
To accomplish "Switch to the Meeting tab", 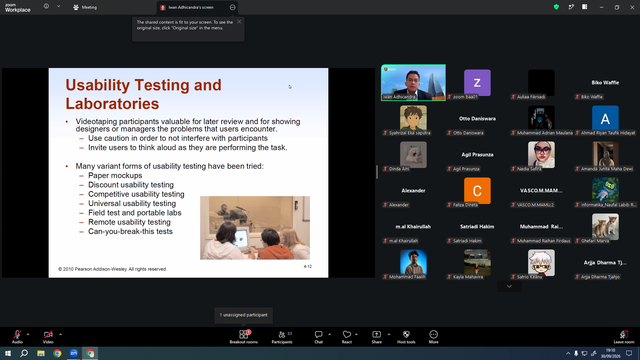I will [85, 7].
